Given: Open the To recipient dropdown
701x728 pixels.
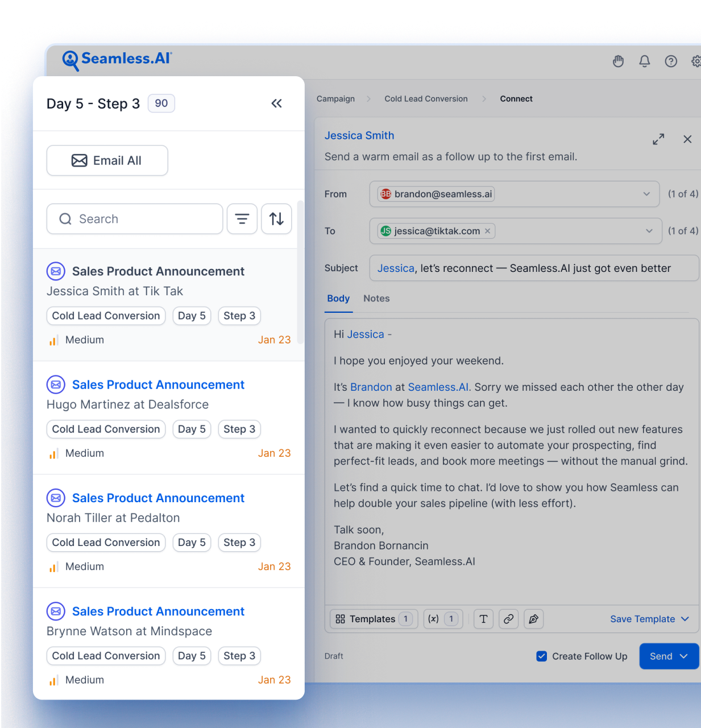Looking at the screenshot, I should pos(649,231).
